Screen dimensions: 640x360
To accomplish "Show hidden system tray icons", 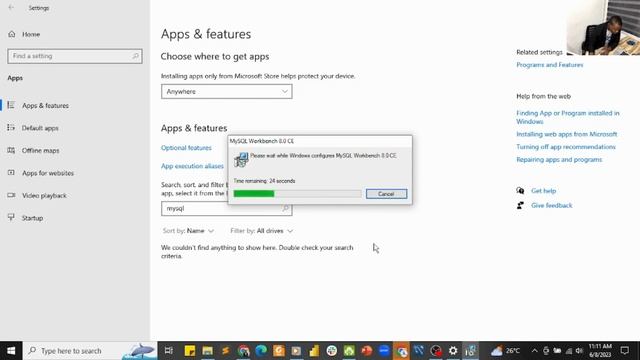I will tap(534, 351).
